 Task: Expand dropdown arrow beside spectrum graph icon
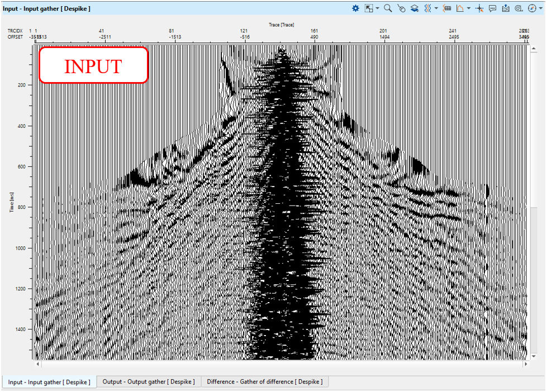click(x=469, y=8)
